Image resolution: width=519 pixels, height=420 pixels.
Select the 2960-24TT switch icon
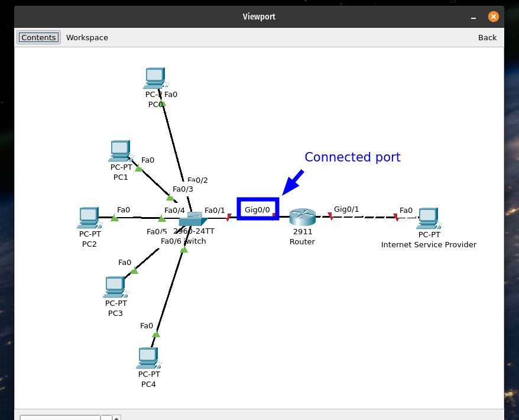tap(194, 220)
